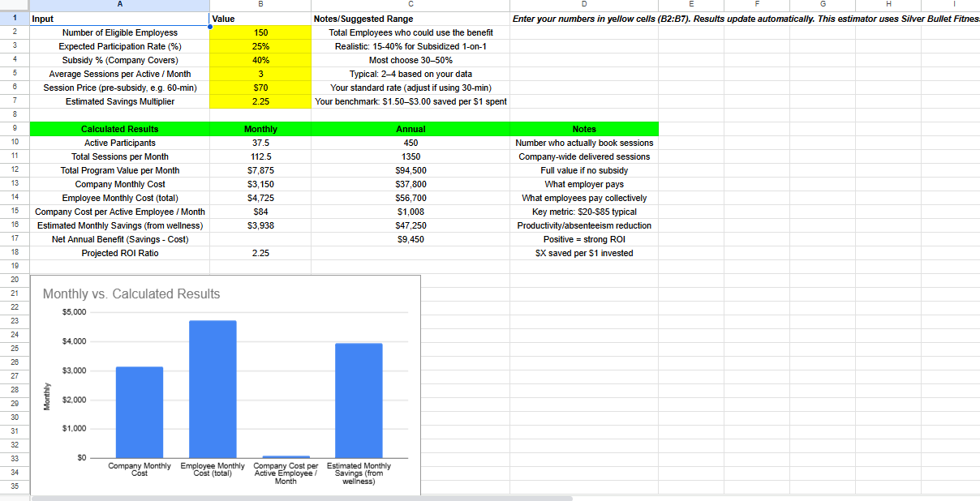Click green 'Calculated Results' header
Viewport: 980px width, 501px height.
click(x=119, y=129)
